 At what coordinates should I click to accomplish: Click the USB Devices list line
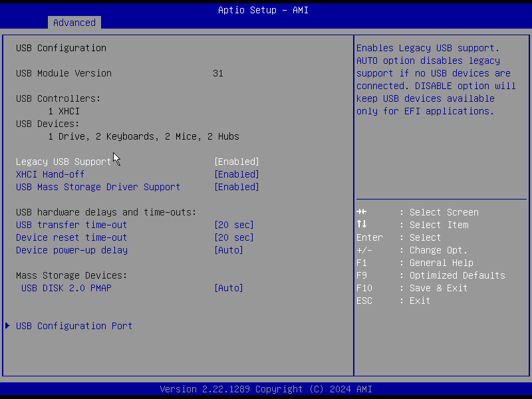tap(144, 136)
